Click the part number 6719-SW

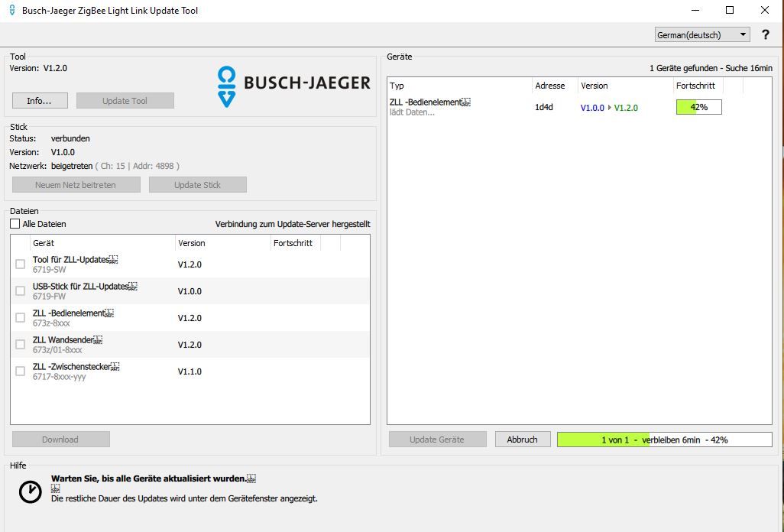pos(50,270)
